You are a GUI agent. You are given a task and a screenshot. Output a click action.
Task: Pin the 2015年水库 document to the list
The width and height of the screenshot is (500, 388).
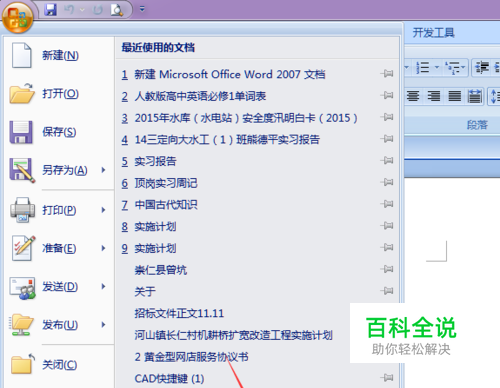(387, 117)
